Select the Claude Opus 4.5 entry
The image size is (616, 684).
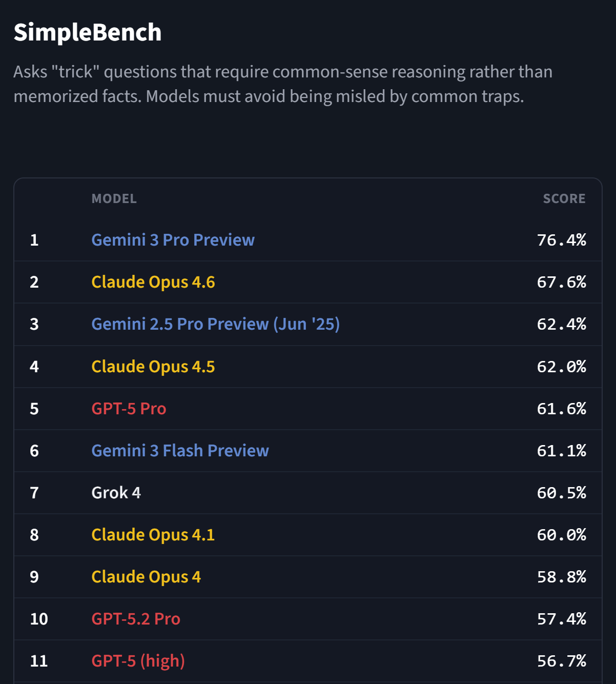pos(153,367)
